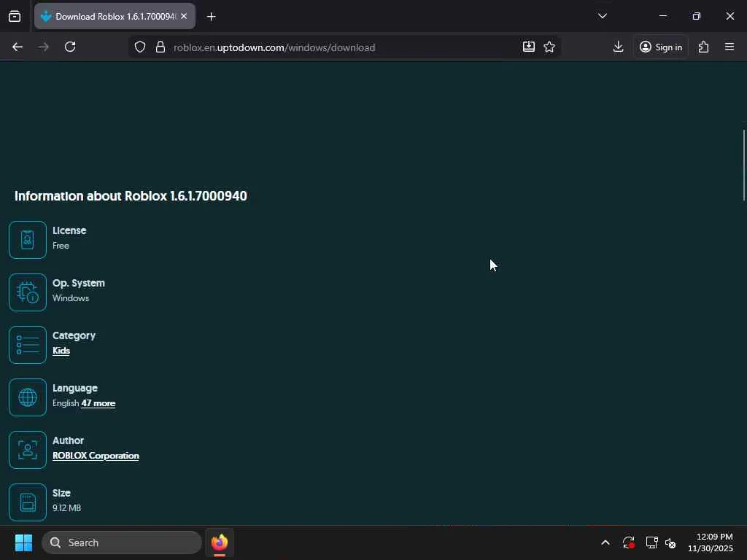Click the taskbar Search box
The height and width of the screenshot is (560, 747).
point(122,542)
